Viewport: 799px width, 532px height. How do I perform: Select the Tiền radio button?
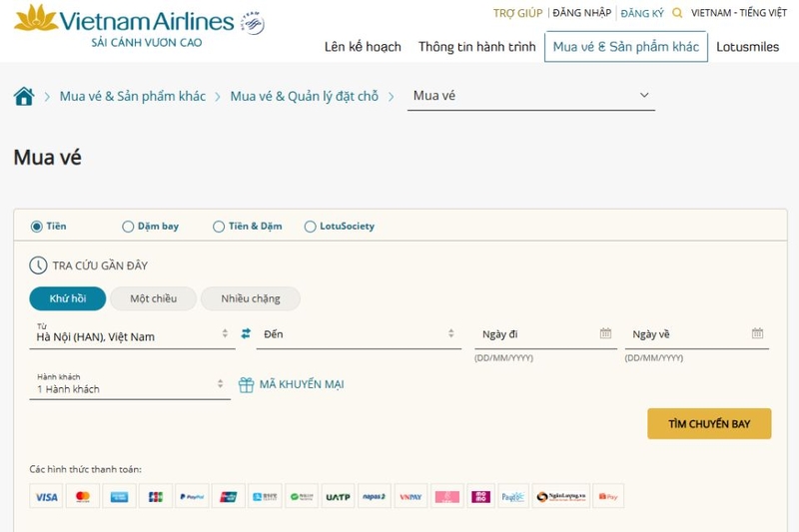tap(36, 227)
